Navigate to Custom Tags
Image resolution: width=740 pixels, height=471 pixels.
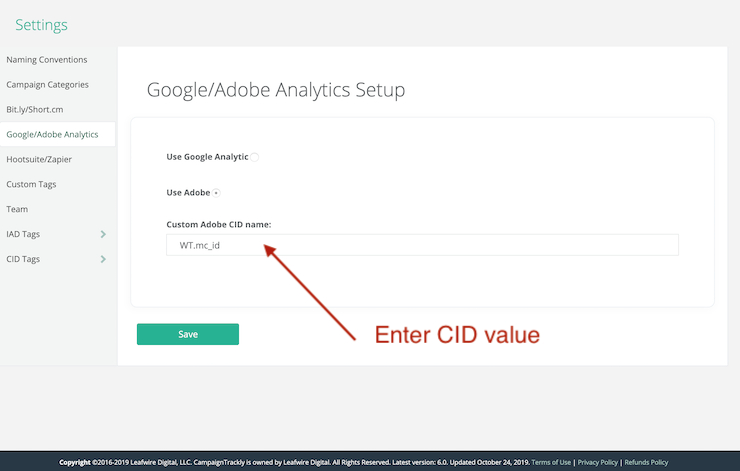(32, 184)
